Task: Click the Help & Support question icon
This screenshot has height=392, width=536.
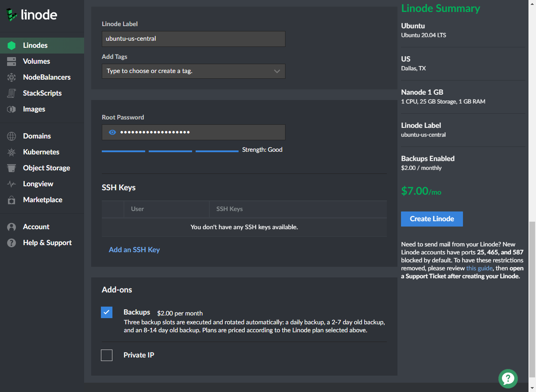Action: [x=12, y=243]
